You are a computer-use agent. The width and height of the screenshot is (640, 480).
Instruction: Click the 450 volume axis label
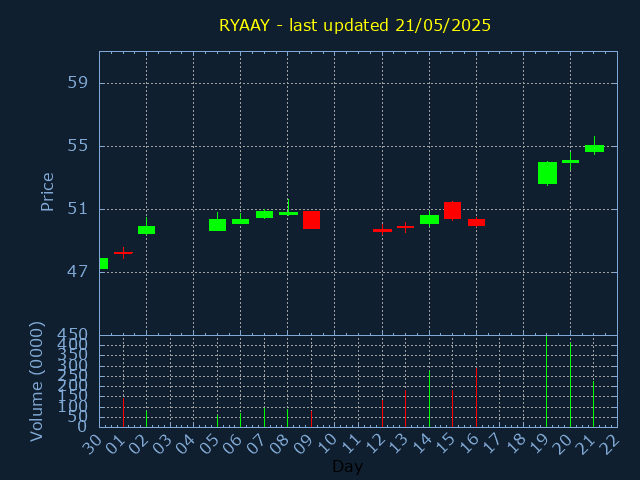72,335
